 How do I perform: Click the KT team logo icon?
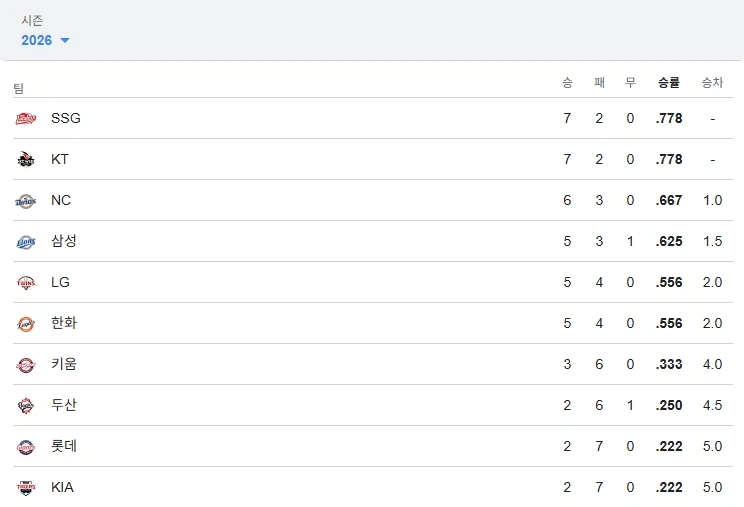point(26,160)
